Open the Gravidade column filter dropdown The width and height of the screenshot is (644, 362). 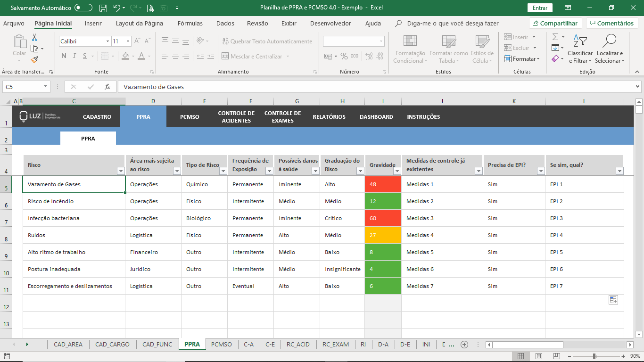pos(397,171)
